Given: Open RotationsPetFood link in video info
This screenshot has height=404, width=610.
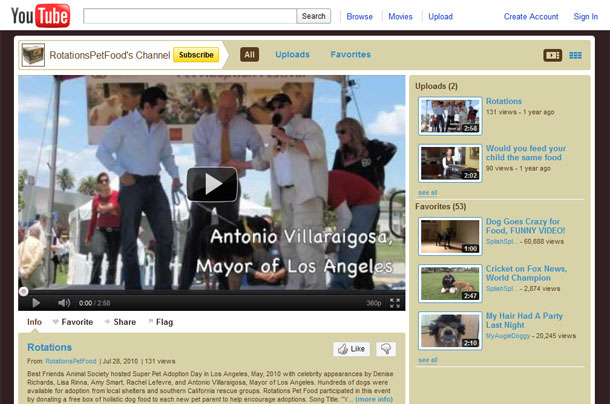Looking at the screenshot, I should (x=71, y=361).
